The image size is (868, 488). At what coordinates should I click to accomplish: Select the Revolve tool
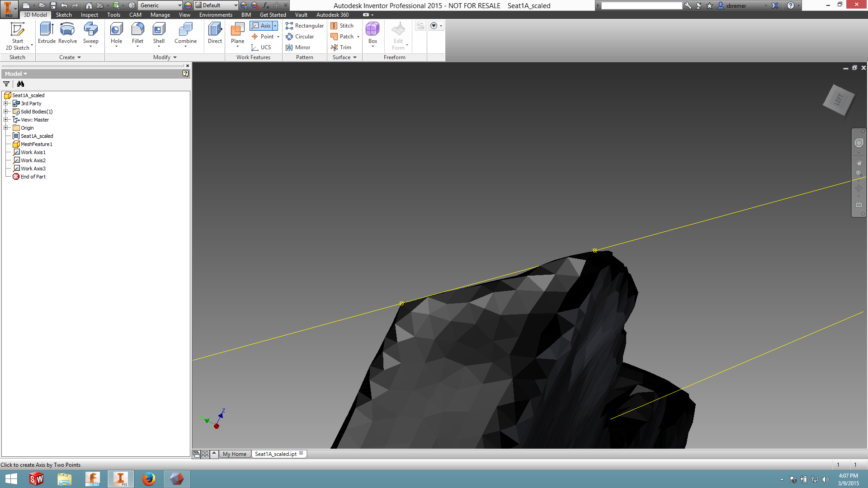tap(67, 33)
